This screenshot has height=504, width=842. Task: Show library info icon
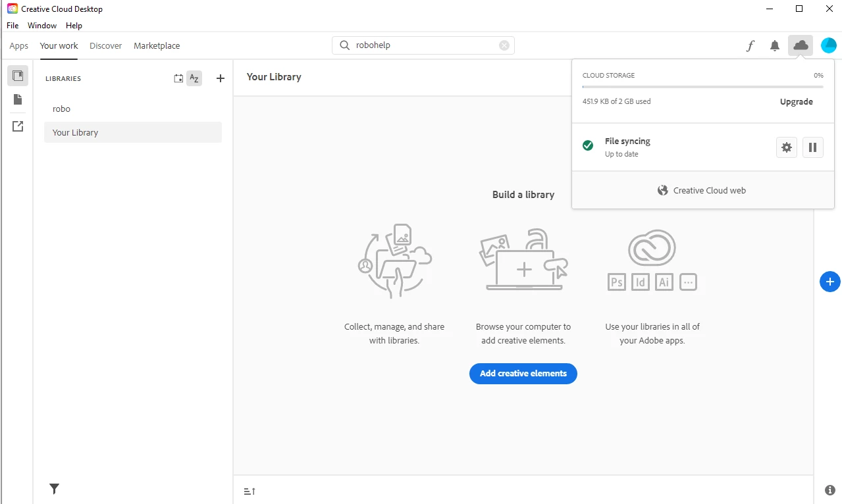pyautogui.click(x=829, y=490)
